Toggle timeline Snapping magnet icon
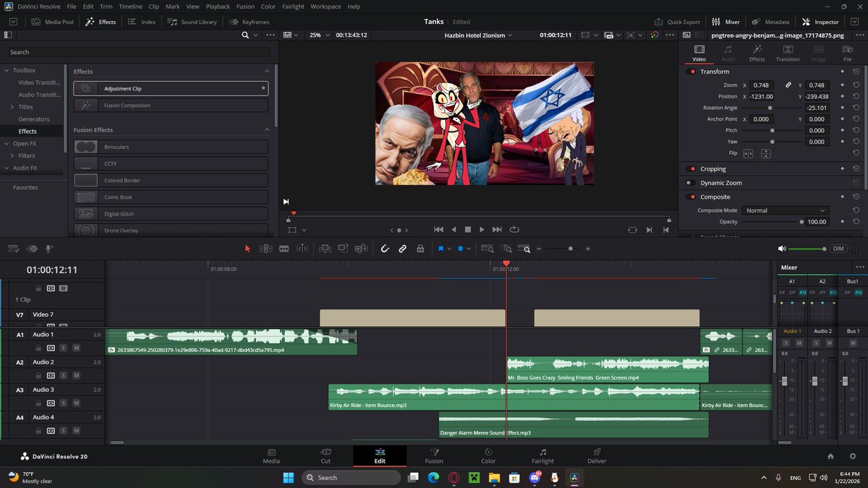 coord(386,249)
